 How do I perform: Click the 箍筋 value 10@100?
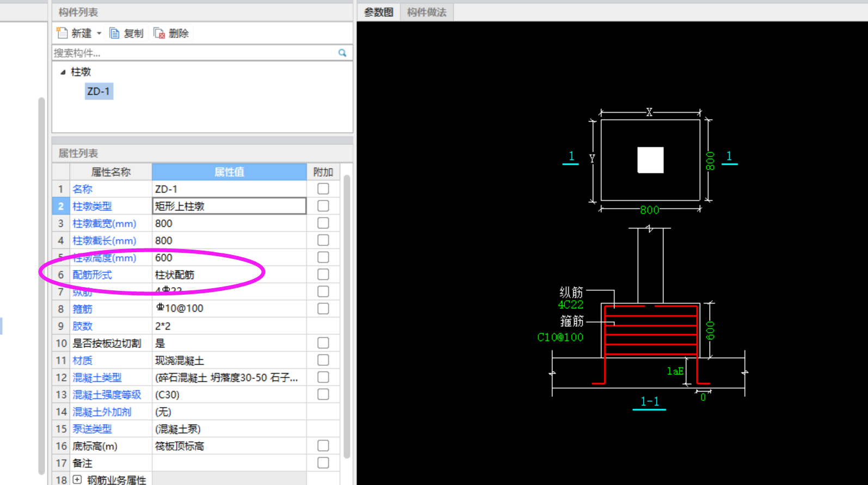[x=229, y=309]
